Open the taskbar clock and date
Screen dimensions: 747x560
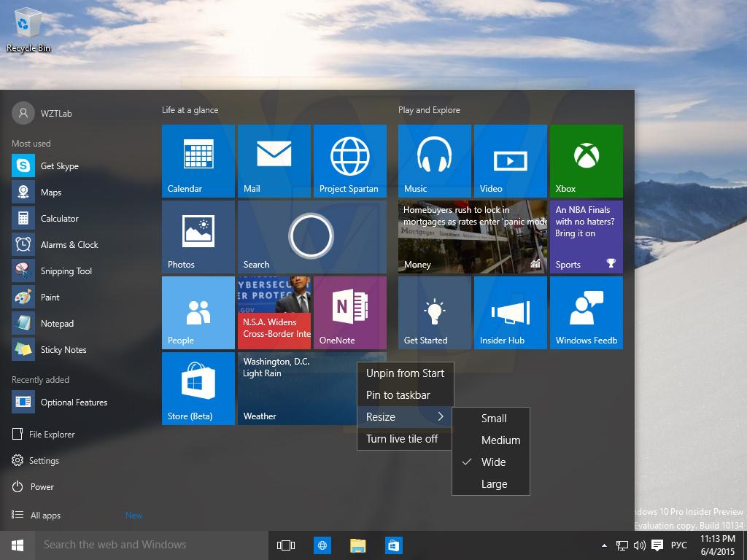tap(718, 545)
